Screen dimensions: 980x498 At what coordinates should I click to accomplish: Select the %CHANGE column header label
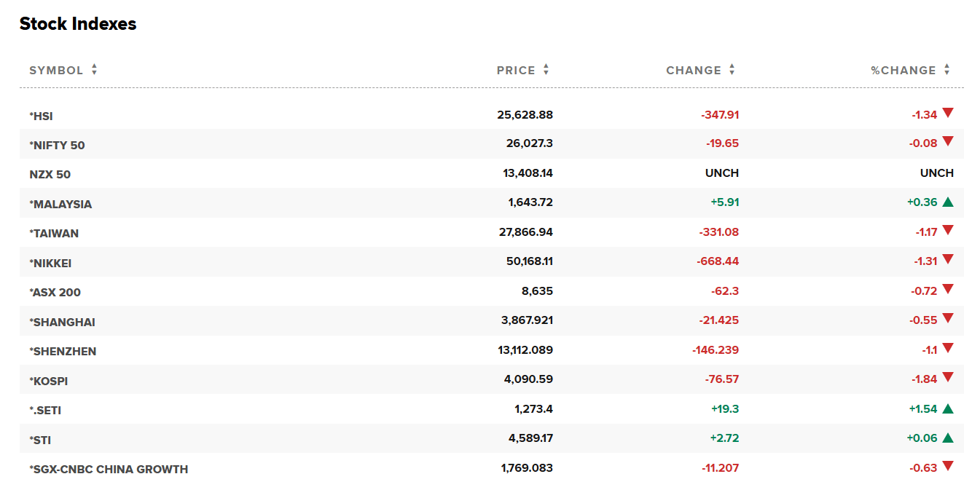(903, 71)
